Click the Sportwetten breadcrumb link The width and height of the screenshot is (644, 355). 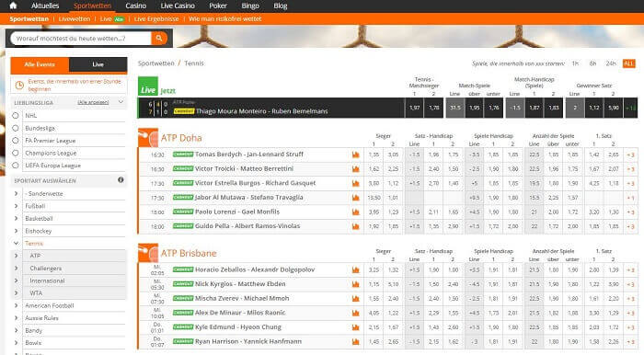pos(156,63)
